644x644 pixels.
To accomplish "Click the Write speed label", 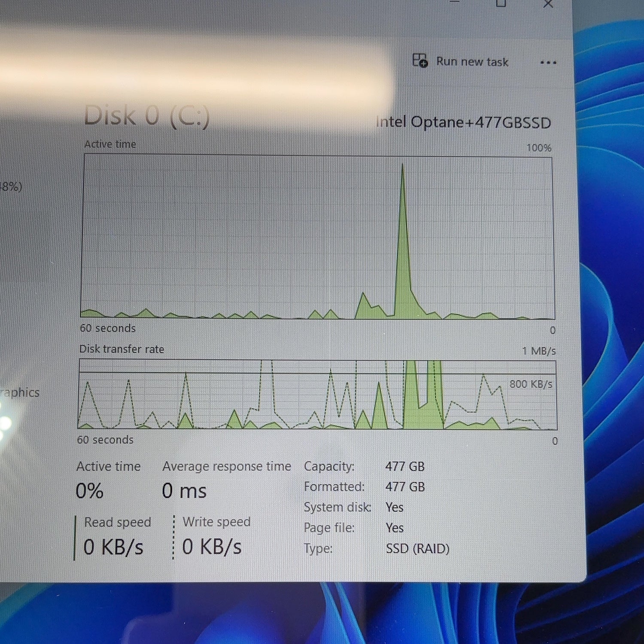I will (x=217, y=522).
